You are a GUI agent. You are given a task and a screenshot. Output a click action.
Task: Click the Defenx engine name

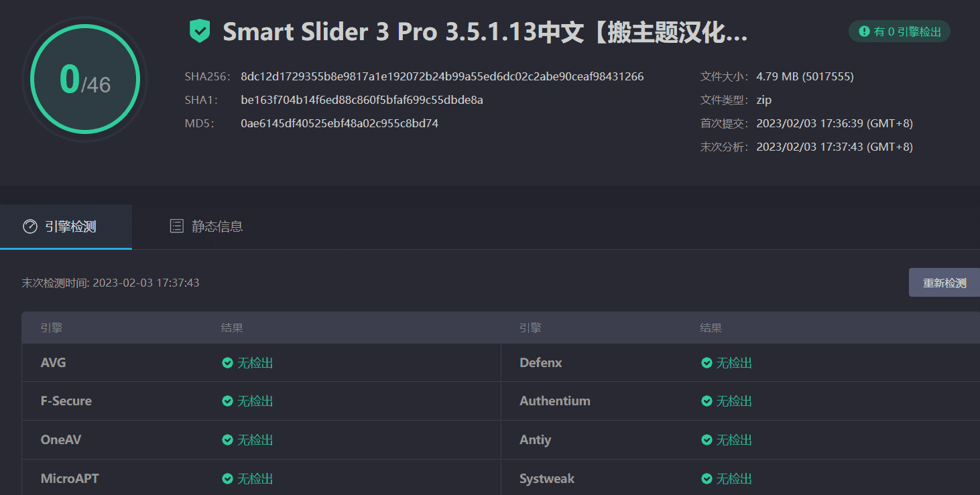click(x=541, y=363)
